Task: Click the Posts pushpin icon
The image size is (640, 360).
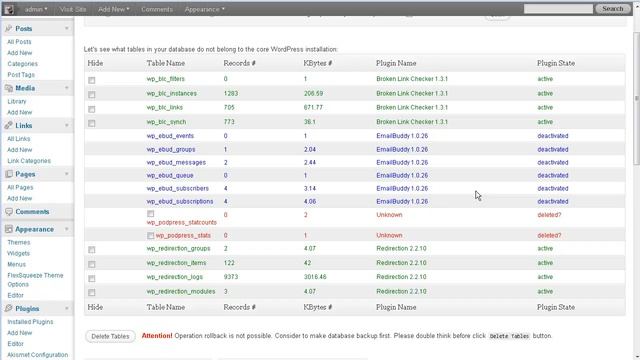Action: point(9,29)
